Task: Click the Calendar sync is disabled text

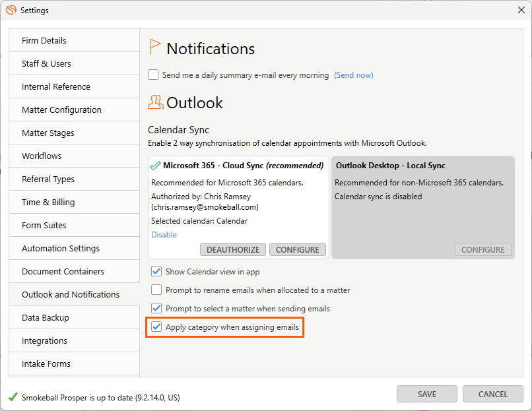Action: pos(378,197)
